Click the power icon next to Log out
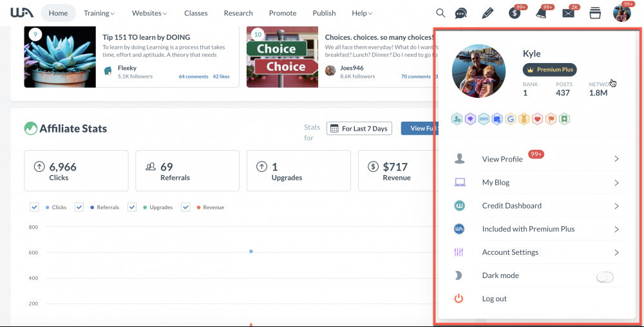This screenshot has width=644, height=327. coord(459,298)
